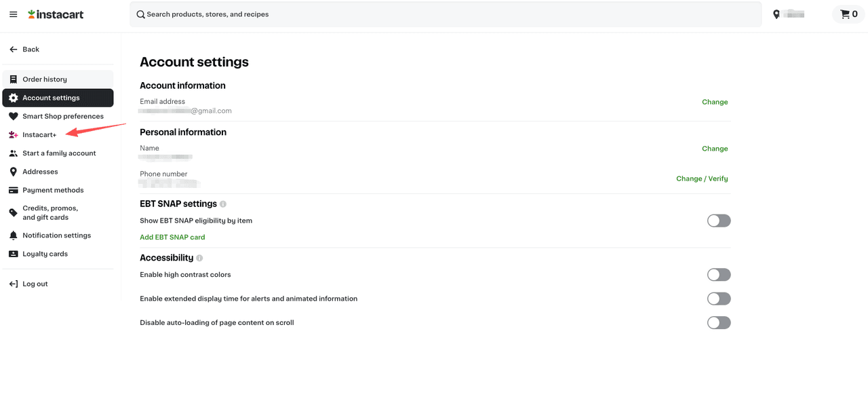Click the Smart Shop preferences heart icon
Screen dimensions: 868x397
(x=13, y=115)
